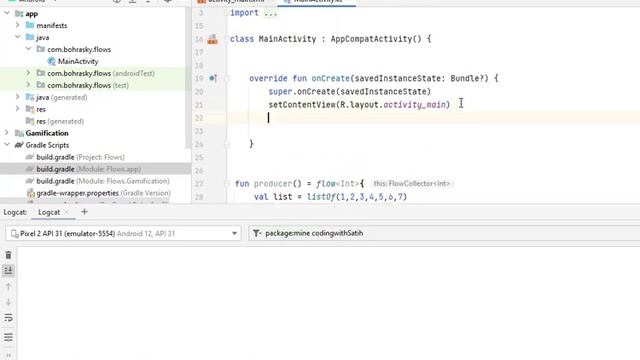
Task: Collapse the Gradle Scripts node
Action: coord(7,145)
